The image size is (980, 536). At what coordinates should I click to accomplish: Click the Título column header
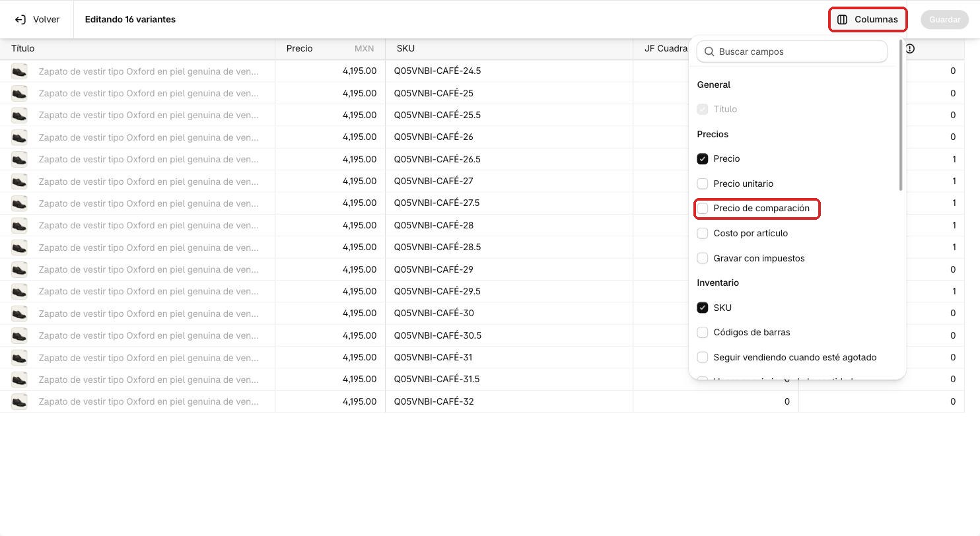click(x=137, y=49)
